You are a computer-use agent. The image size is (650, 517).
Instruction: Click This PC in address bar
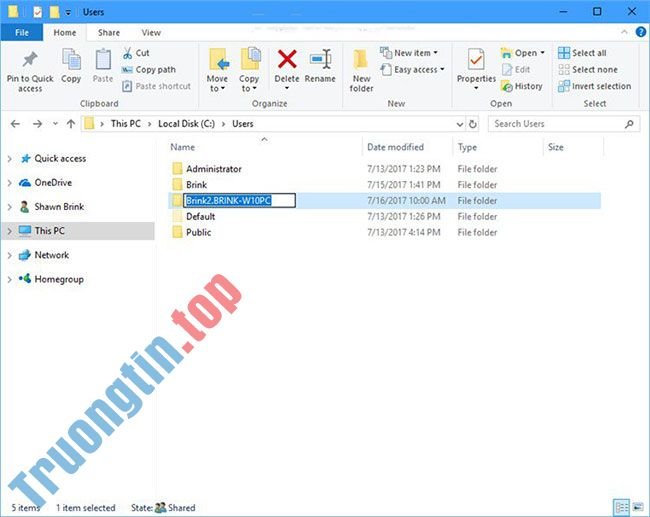pos(126,124)
